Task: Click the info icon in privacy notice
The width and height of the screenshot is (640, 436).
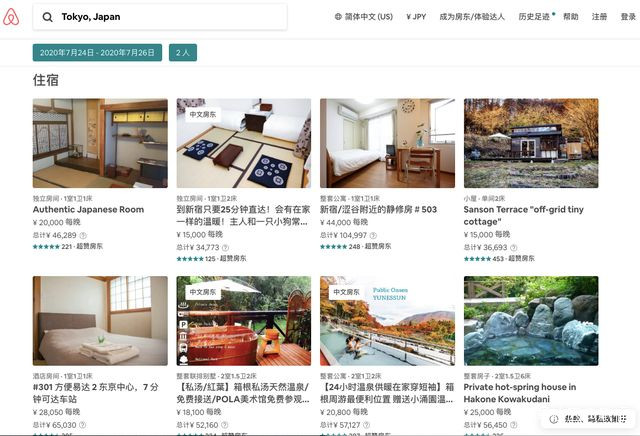Action: (x=553, y=419)
